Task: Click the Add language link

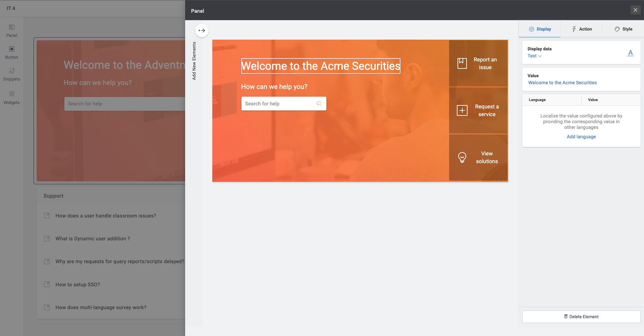Action: [x=581, y=137]
